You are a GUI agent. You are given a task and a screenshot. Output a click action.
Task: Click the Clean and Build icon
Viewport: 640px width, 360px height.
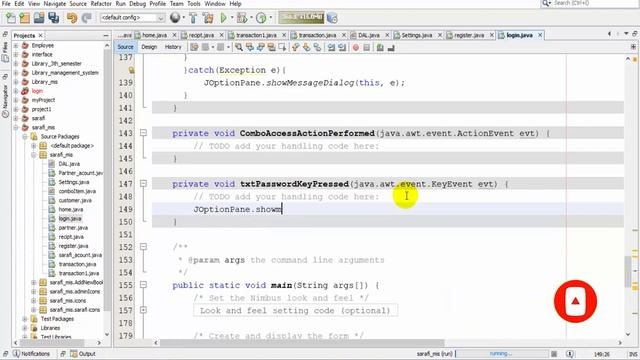click(208, 18)
